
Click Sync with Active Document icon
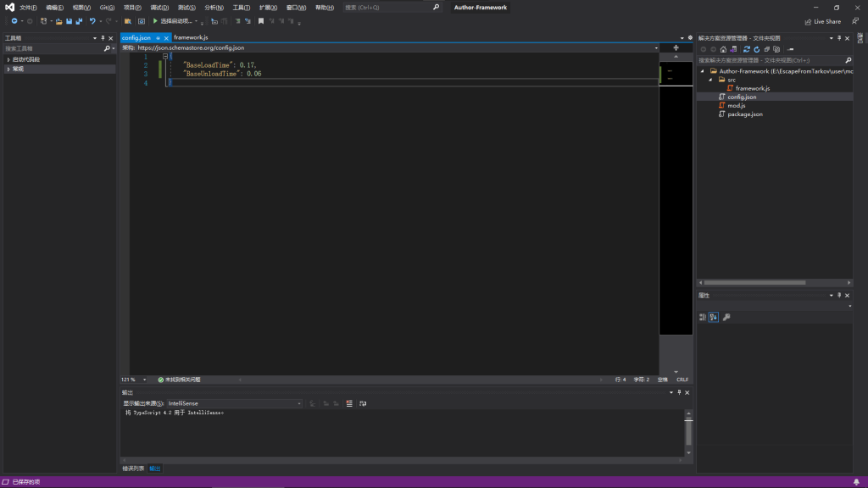pyautogui.click(x=746, y=49)
